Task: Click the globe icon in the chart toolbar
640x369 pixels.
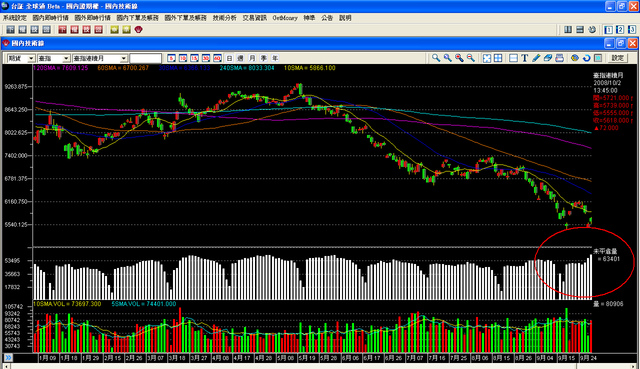Action: pyautogui.click(x=575, y=58)
